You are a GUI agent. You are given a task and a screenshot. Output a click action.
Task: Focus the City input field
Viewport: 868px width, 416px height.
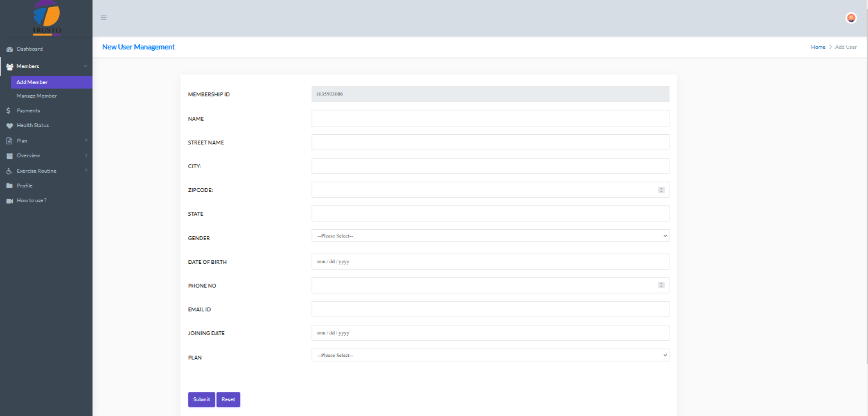pyautogui.click(x=490, y=166)
